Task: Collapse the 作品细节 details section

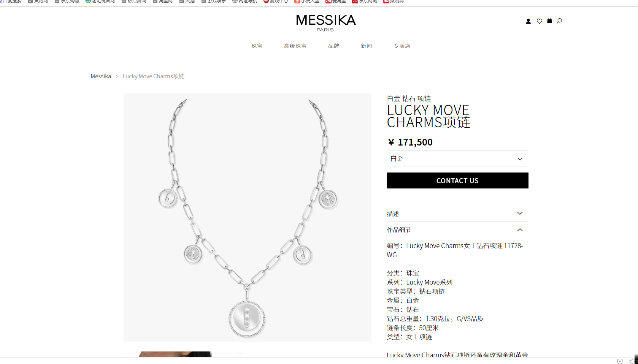Action: pos(457,230)
